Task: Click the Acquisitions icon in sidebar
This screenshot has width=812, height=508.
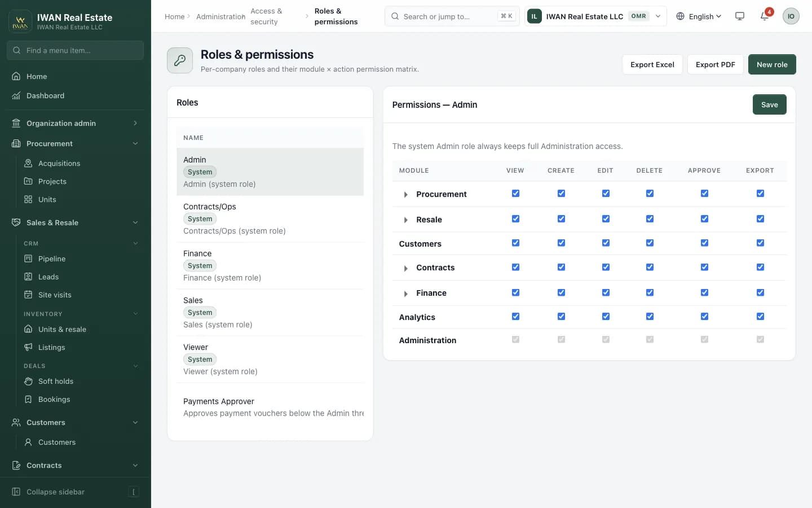Action: [x=28, y=163]
